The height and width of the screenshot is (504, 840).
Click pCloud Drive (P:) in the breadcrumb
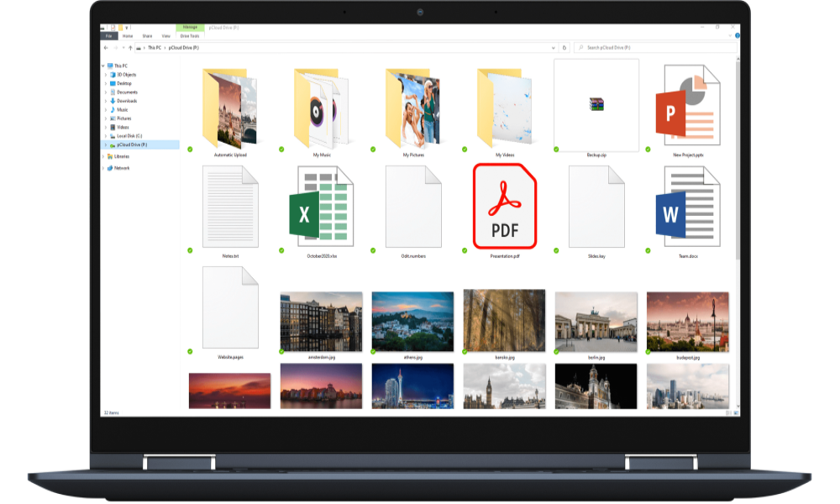pos(184,48)
